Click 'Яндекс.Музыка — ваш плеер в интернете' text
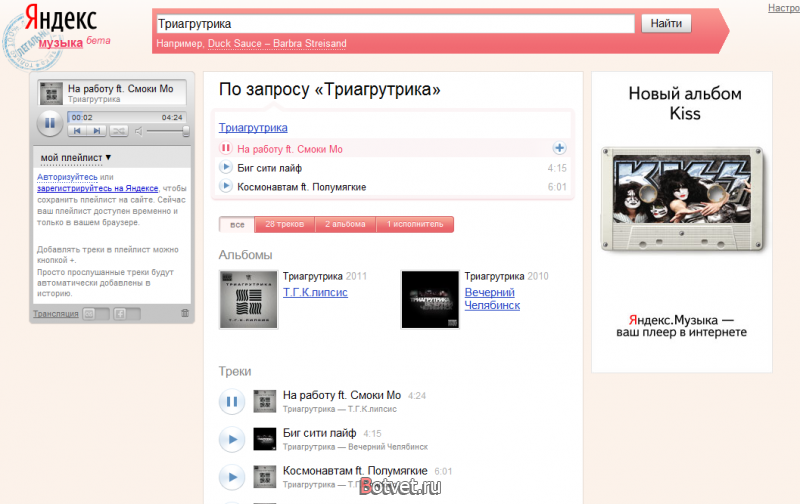Screen dimensions: 800x504 coord(681,326)
